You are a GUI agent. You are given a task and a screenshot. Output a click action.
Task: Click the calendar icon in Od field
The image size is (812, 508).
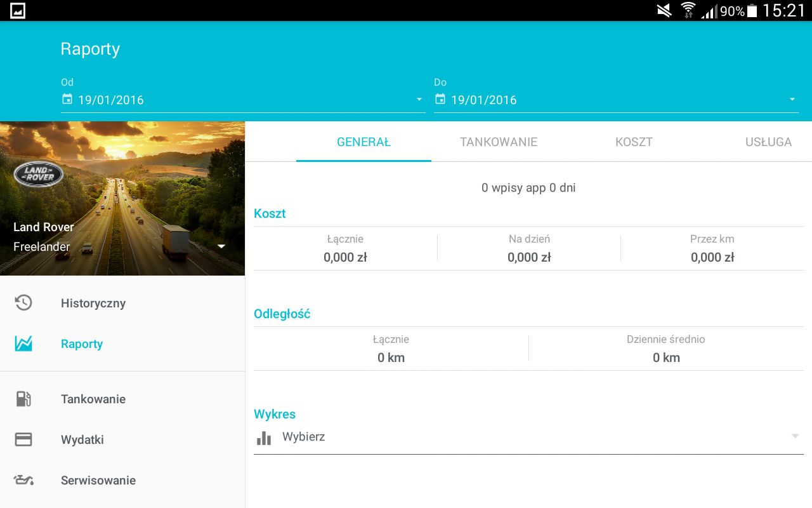tap(67, 99)
